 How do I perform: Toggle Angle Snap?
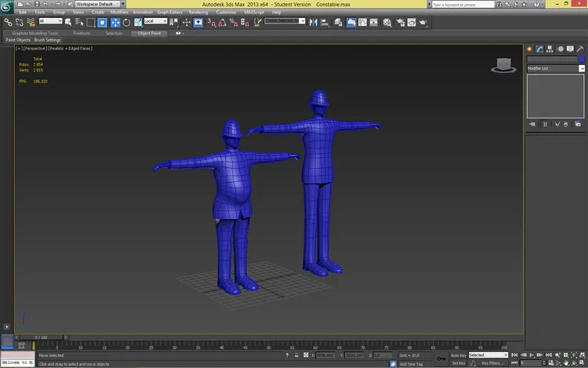coord(223,23)
